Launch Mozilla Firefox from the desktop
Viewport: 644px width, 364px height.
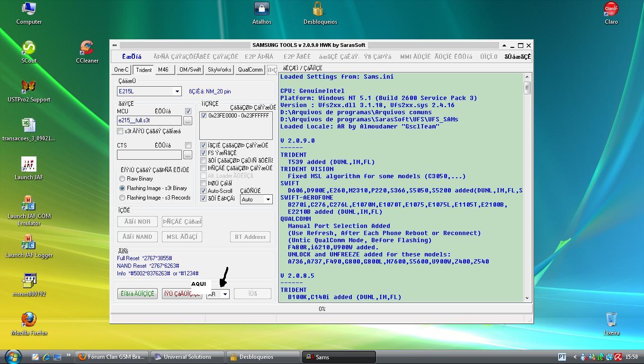(x=29, y=324)
